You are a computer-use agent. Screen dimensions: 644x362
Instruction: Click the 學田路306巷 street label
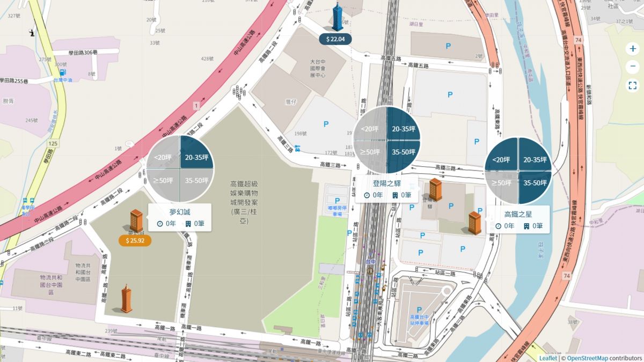[83, 53]
